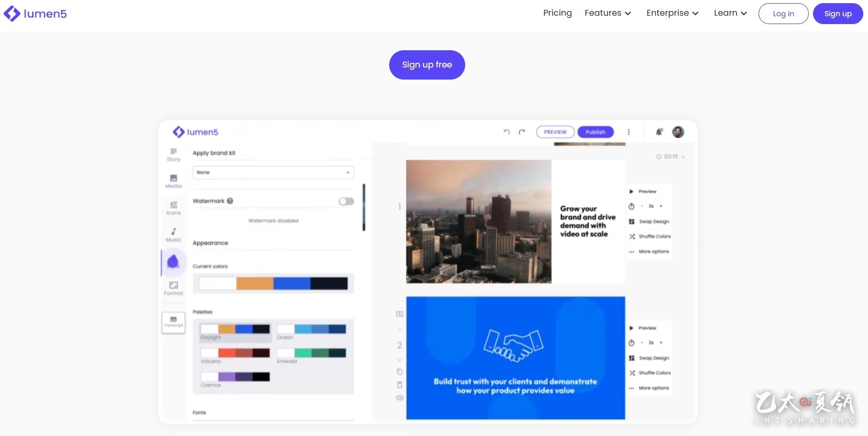Click Swap Design for scene 1

[649, 221]
